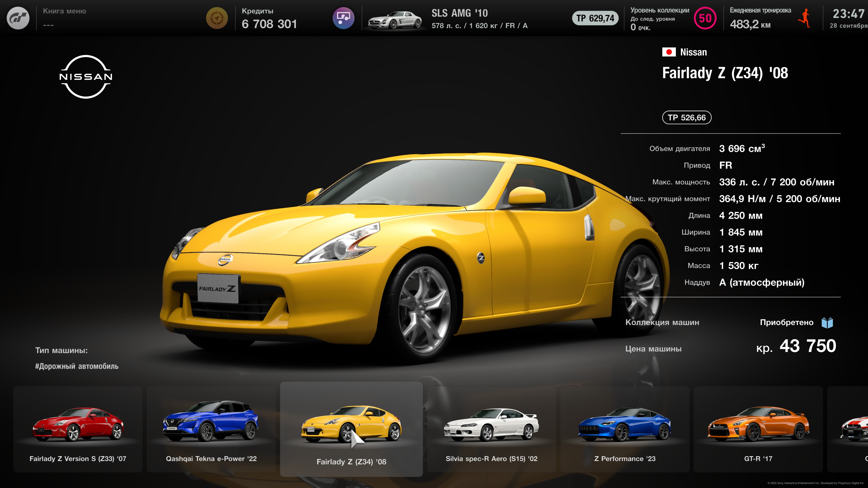Click the blue car collection book icon
The height and width of the screenshot is (488, 868).
827,323
